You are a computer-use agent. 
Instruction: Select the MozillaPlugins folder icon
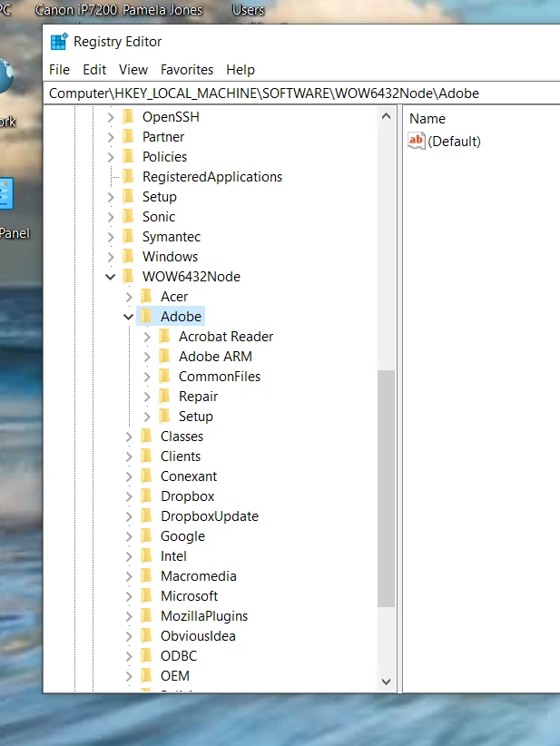point(146,616)
